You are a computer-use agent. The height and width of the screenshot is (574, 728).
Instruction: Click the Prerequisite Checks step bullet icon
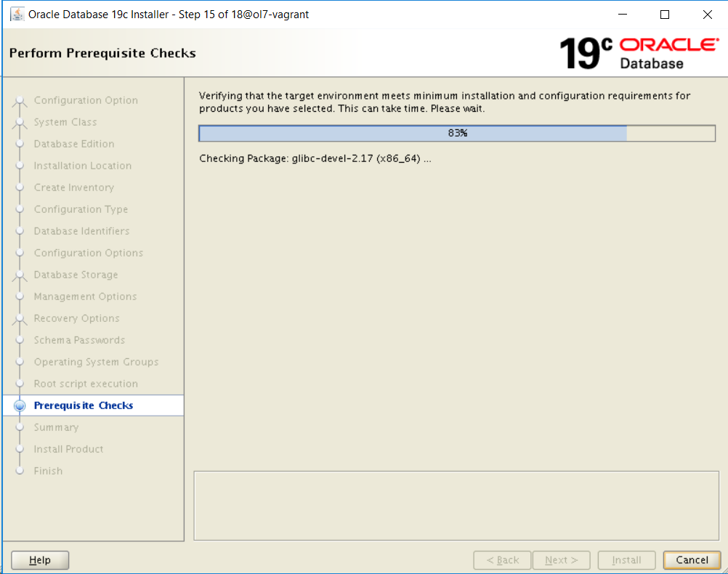[20, 405]
